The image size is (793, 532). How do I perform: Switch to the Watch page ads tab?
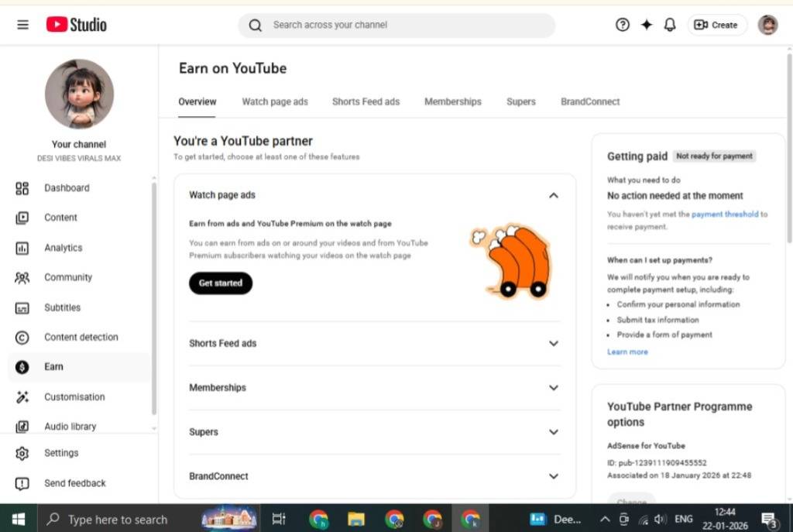coord(275,101)
